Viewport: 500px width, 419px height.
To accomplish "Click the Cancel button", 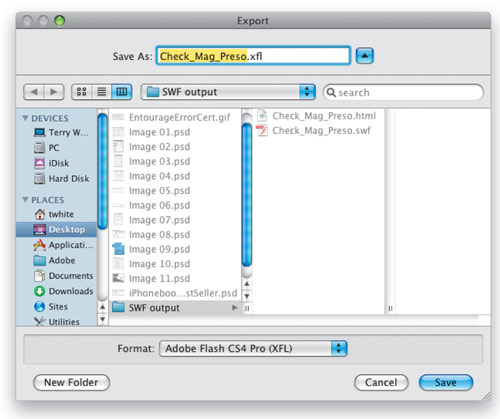I will [381, 382].
